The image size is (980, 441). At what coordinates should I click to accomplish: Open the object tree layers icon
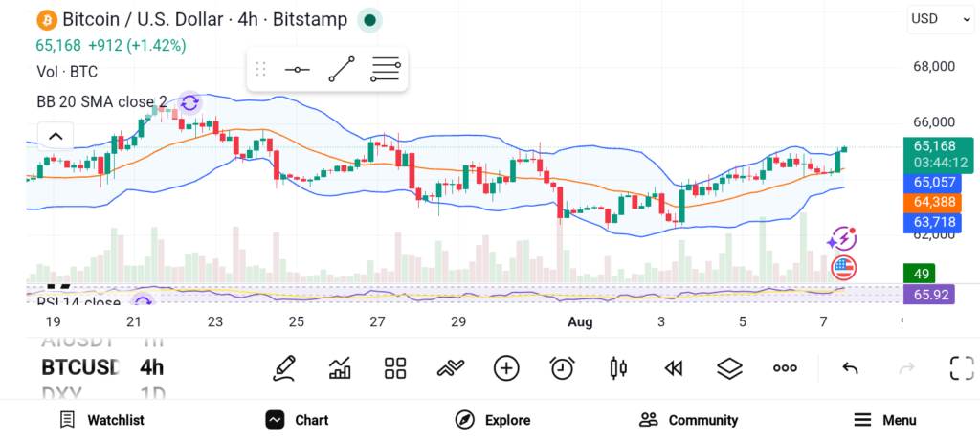pyautogui.click(x=729, y=368)
